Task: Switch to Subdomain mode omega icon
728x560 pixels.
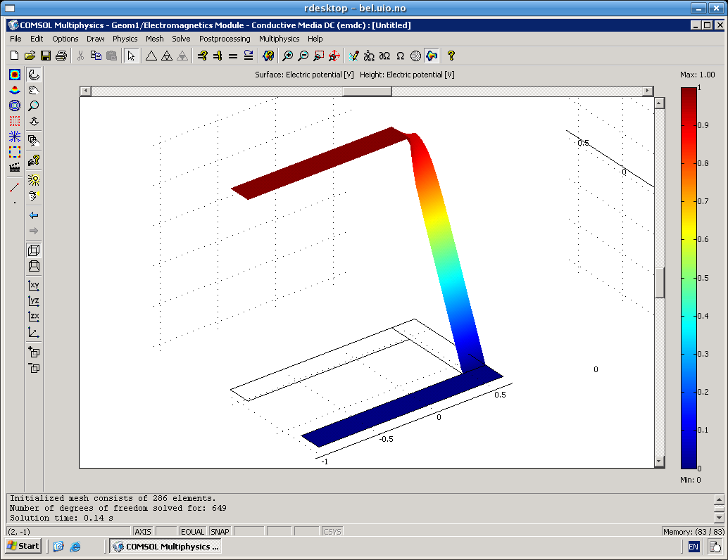Action: [400, 56]
